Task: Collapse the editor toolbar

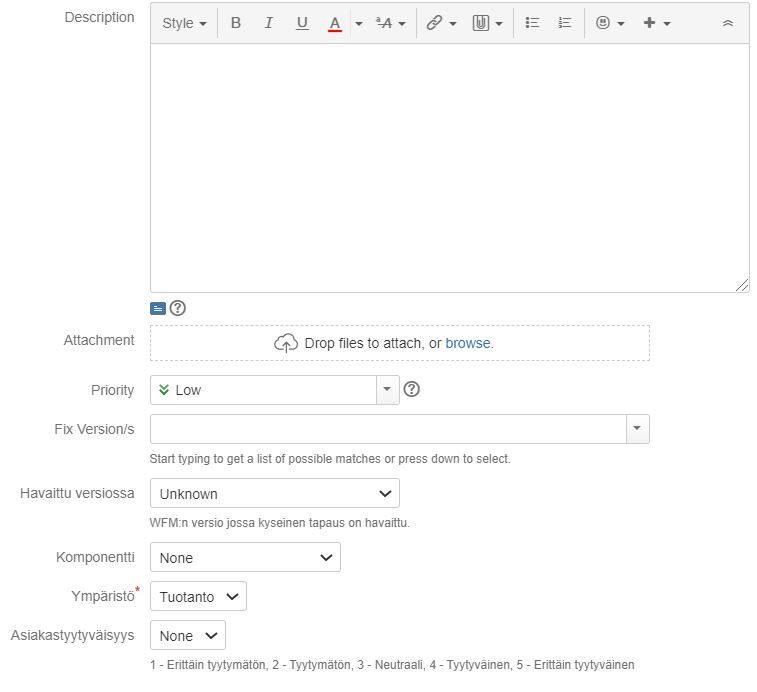Action: [x=728, y=23]
